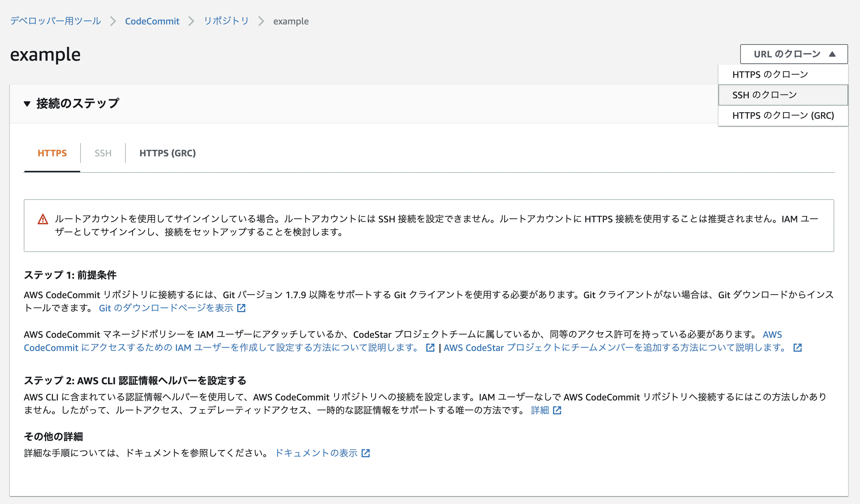The image size is (860, 504).
Task: Click external-link icon after ドキュメントの表示
Action: point(366,453)
